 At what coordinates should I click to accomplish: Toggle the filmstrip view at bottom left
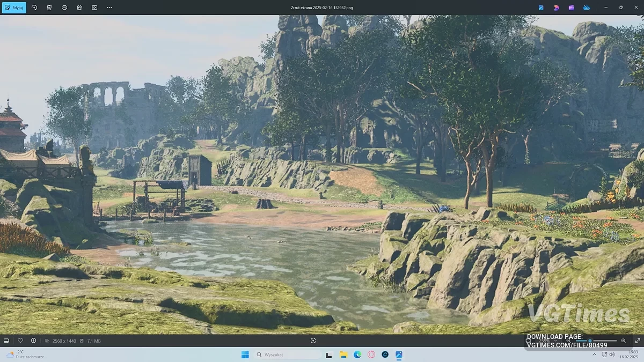(x=6, y=341)
